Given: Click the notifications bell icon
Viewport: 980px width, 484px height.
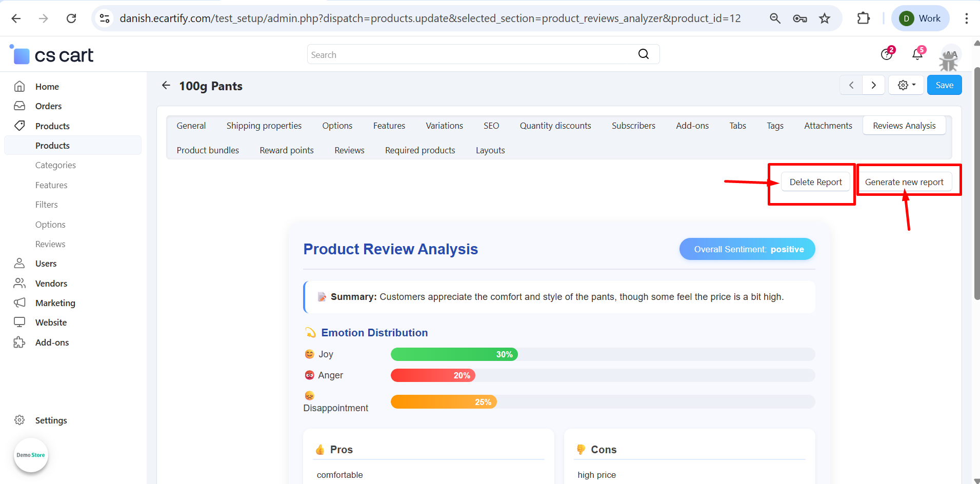Looking at the screenshot, I should point(917,54).
